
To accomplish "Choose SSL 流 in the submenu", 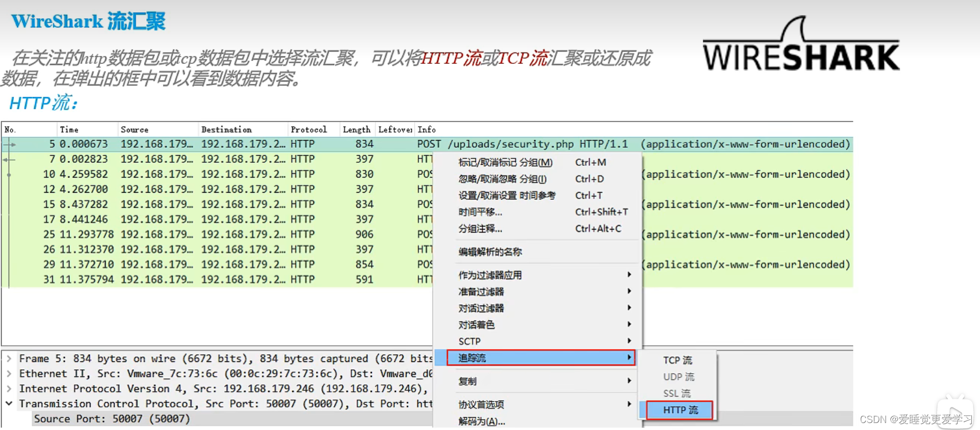I will click(677, 393).
